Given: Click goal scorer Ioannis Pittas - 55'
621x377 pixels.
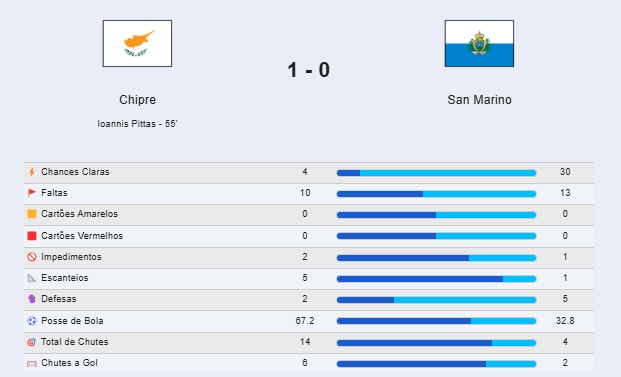Looking at the screenshot, I should click(x=137, y=124).
